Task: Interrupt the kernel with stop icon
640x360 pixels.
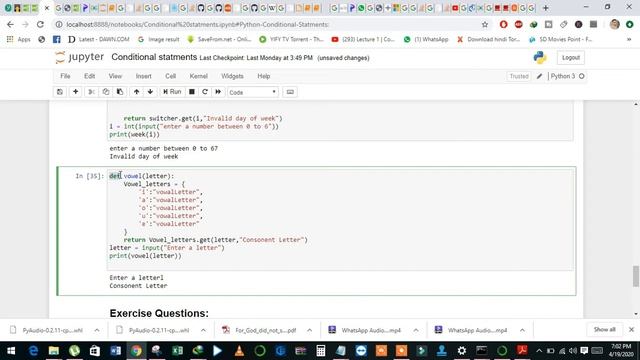Action: point(192,92)
